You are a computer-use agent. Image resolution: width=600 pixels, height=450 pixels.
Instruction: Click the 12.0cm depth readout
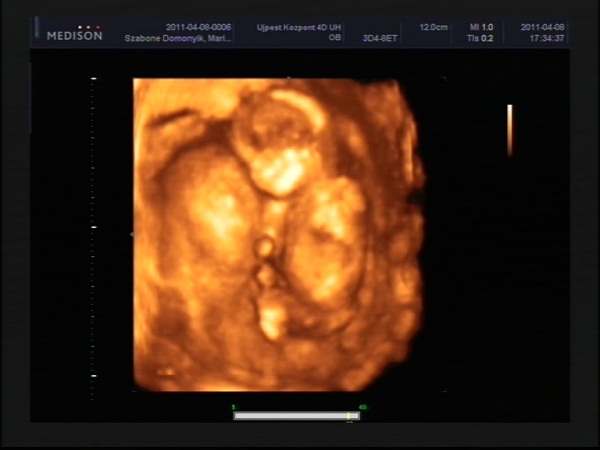(x=433, y=28)
